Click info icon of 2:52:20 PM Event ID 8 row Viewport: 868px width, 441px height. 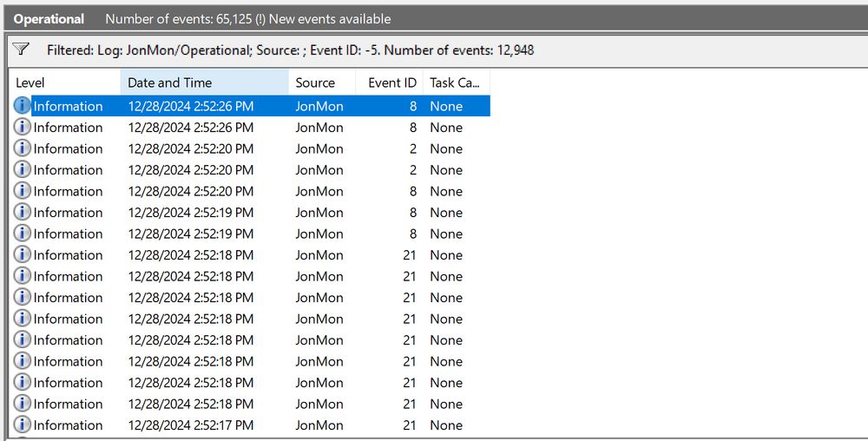(23, 191)
